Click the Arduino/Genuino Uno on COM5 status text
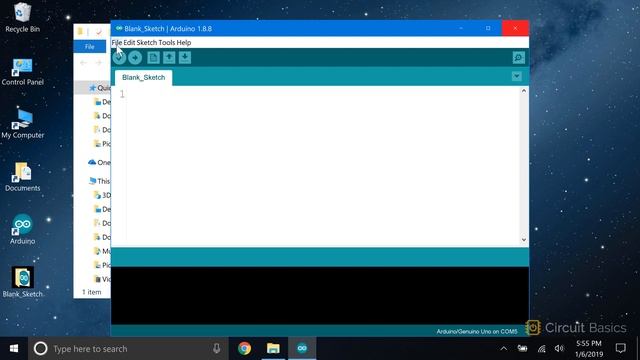The height and width of the screenshot is (360, 640). (x=477, y=331)
